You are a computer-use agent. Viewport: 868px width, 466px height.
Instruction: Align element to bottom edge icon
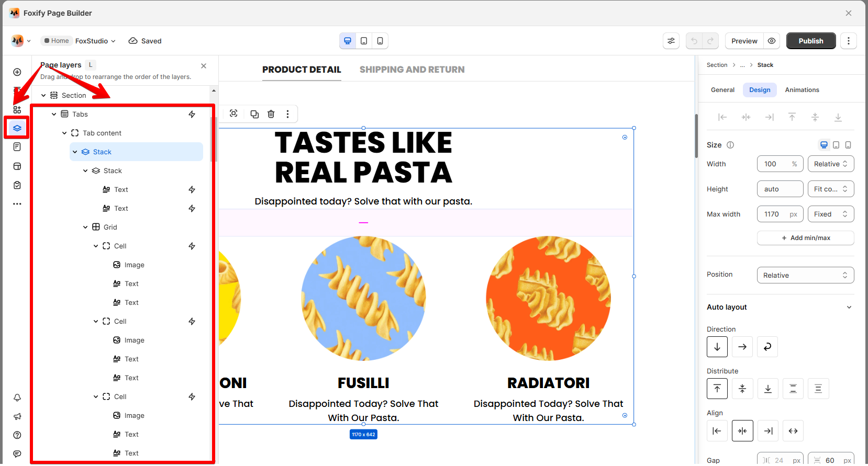coord(838,117)
